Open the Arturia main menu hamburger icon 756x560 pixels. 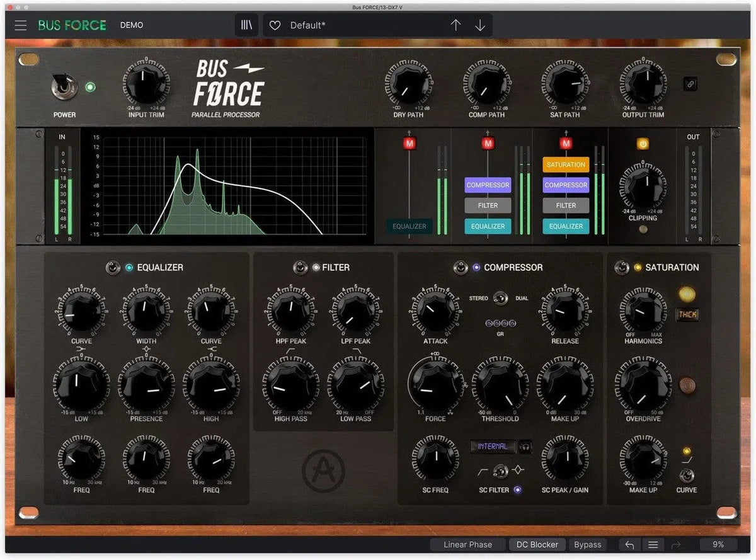[20, 25]
